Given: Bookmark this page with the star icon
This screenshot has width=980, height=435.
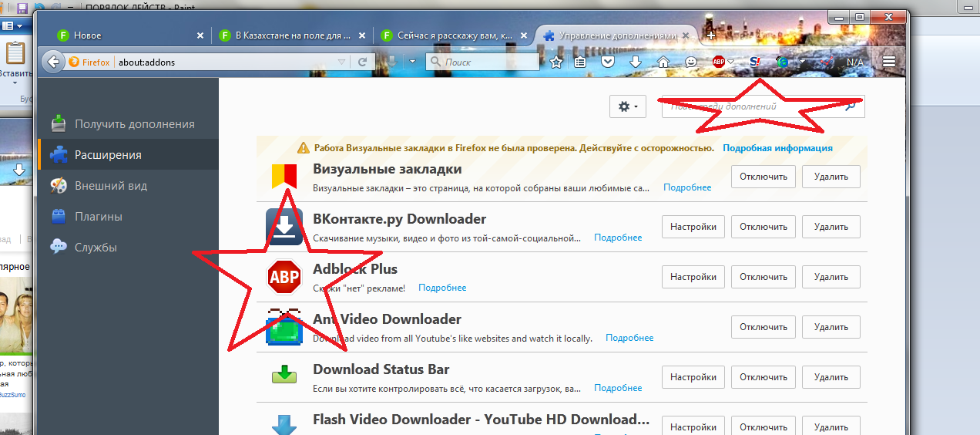Looking at the screenshot, I should 556,62.
